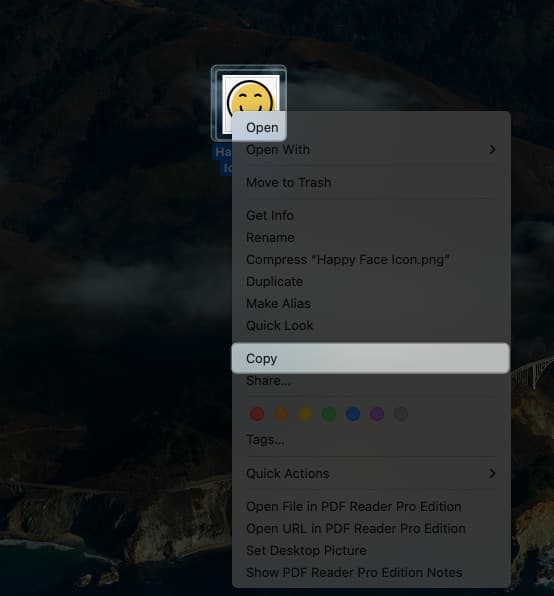Expand the Quick Actions submenu arrow
Image resolution: width=554 pixels, height=596 pixels.
click(492, 474)
